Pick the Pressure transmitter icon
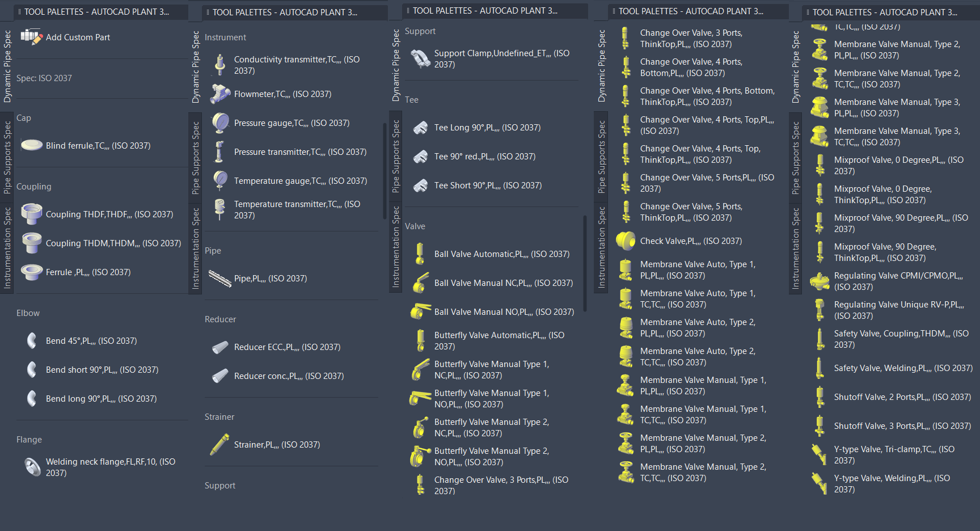Viewport: 980px width, 531px height. click(x=220, y=151)
